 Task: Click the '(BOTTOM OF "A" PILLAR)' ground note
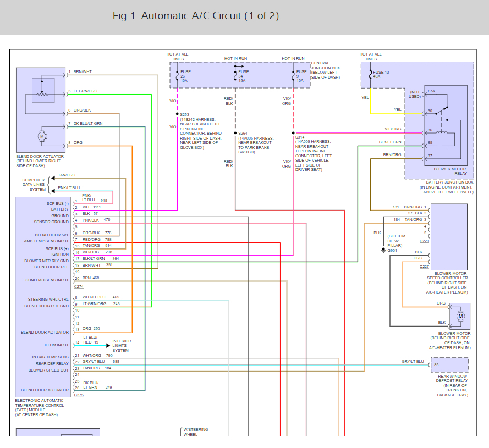pyautogui.click(x=396, y=241)
